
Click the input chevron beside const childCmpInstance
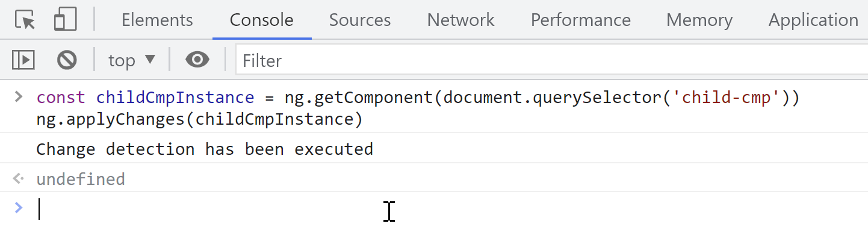(x=19, y=97)
